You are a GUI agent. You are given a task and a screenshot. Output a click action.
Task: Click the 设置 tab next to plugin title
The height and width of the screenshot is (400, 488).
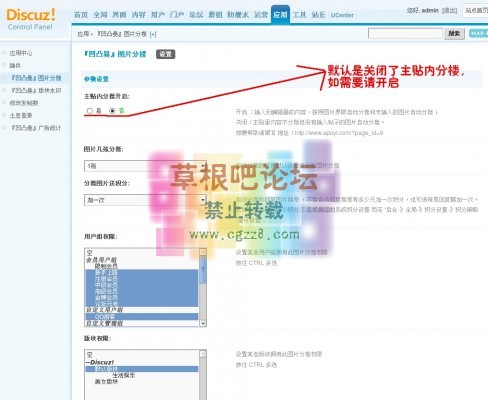(x=165, y=54)
